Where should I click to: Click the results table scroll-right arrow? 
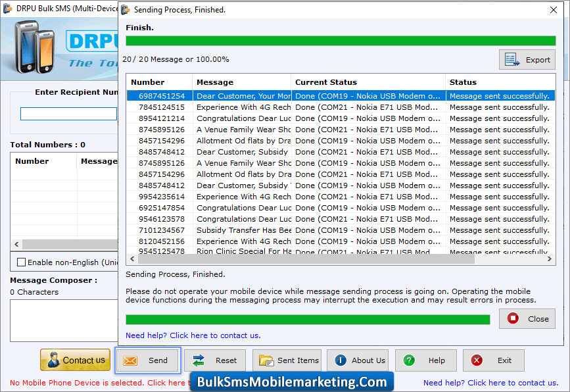549,259
